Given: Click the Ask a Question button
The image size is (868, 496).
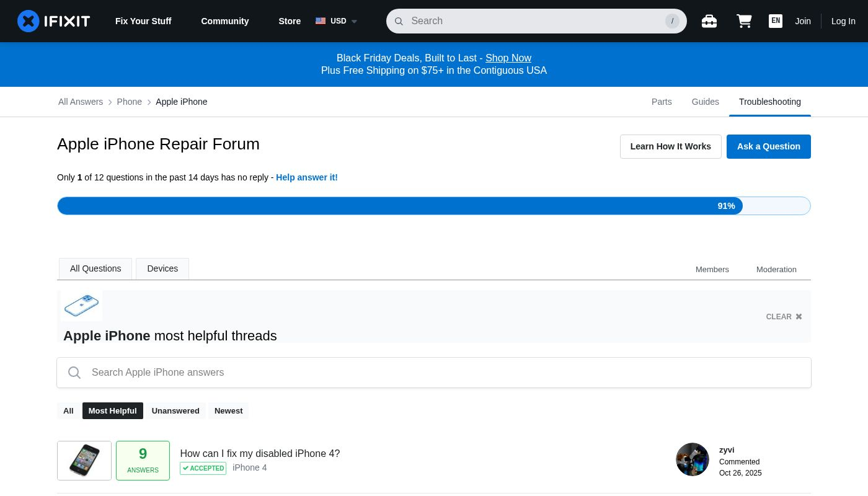Looking at the screenshot, I should [x=768, y=146].
